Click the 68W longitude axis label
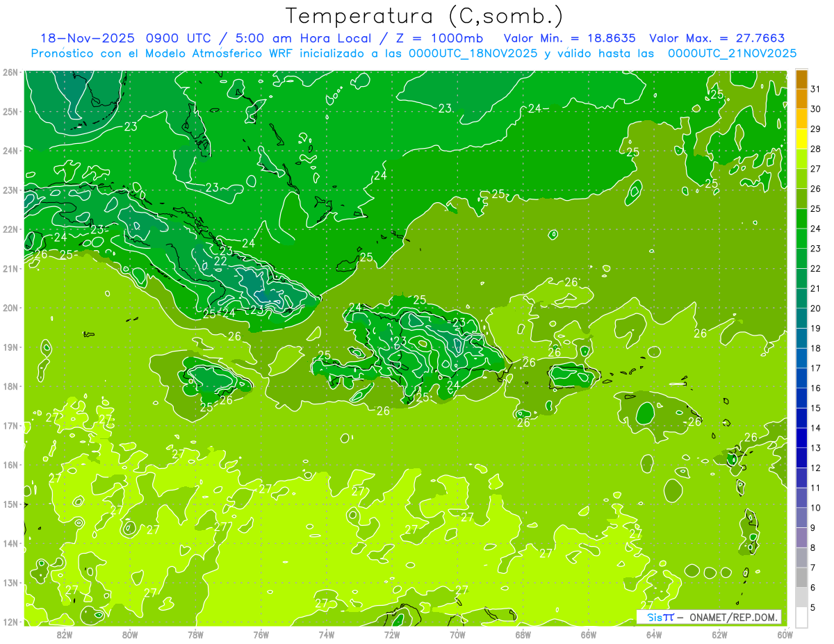This screenshot has width=834, height=644. tap(523, 634)
